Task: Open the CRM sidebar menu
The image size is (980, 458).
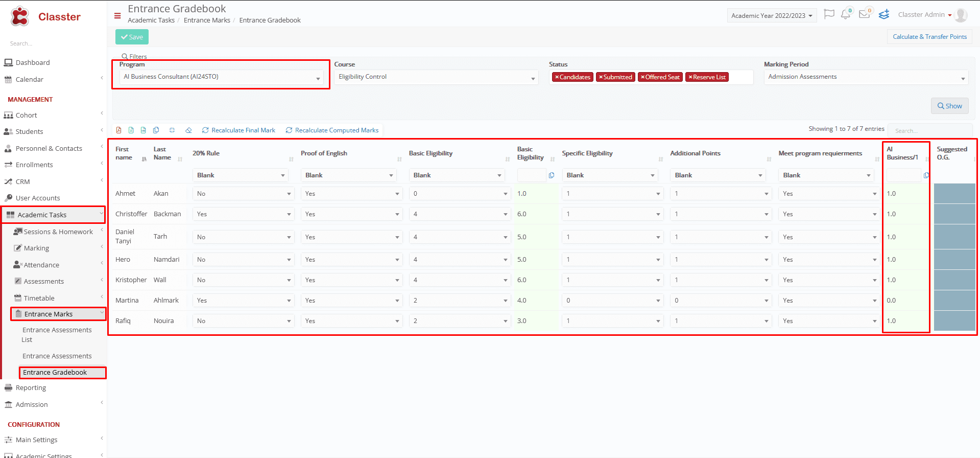Action: pyautogui.click(x=53, y=181)
